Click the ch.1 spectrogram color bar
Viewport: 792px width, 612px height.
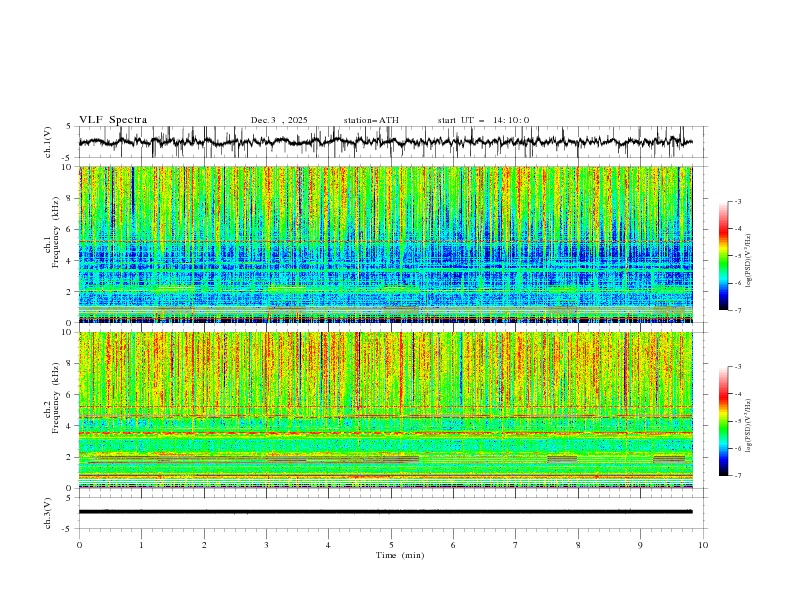tap(723, 256)
